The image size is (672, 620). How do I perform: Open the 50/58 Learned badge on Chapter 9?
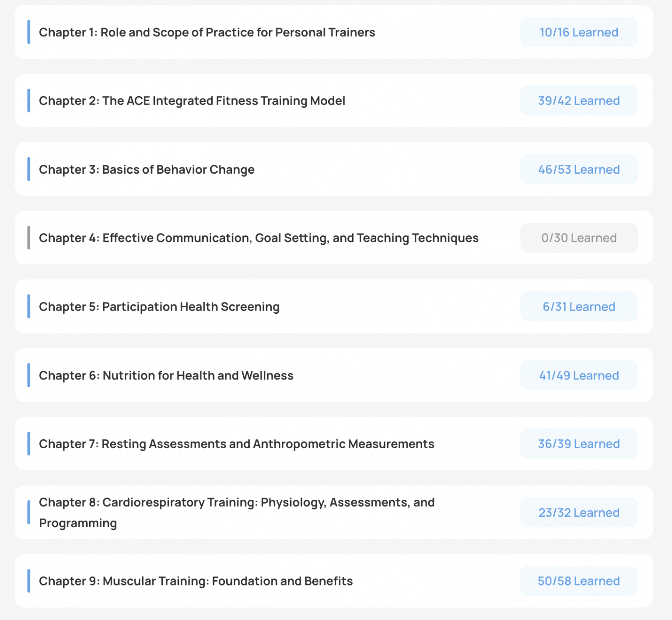tap(578, 581)
